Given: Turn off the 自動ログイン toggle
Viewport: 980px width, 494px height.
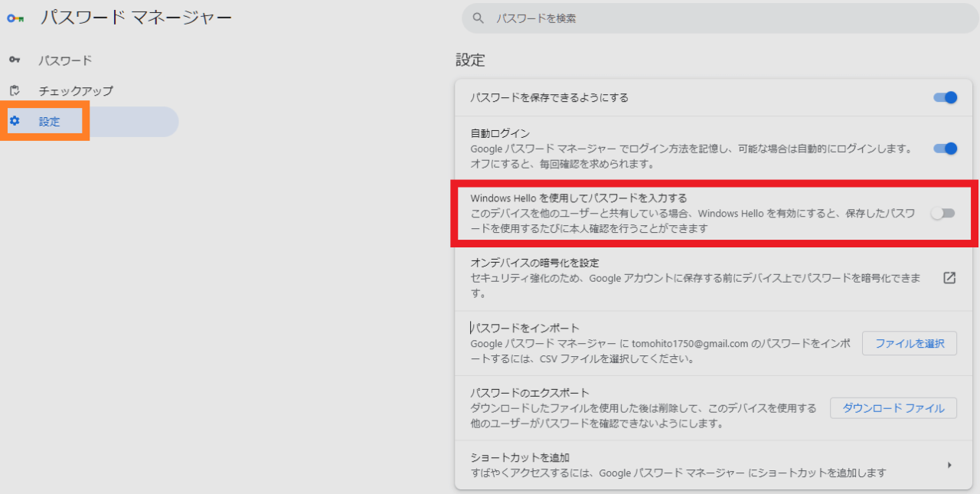Looking at the screenshot, I should [x=944, y=149].
